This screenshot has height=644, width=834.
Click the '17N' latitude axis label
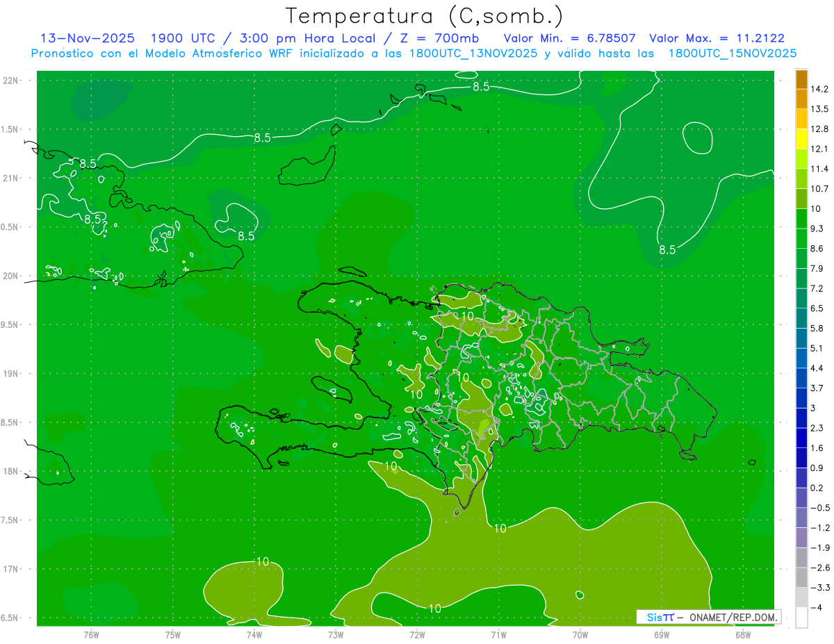pos(11,569)
